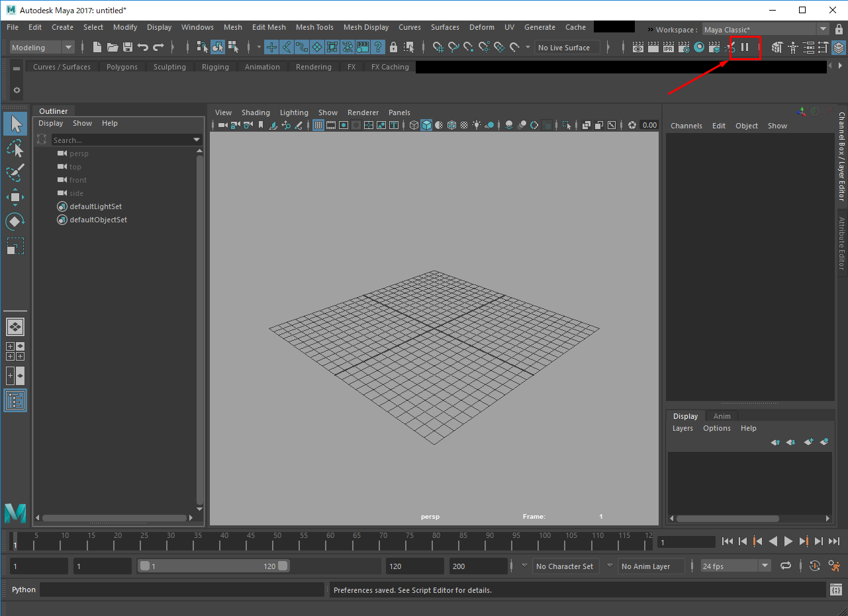This screenshot has width=848, height=616.
Task: Open the No Anim Layer dropdown arrow
Action: tap(610, 566)
